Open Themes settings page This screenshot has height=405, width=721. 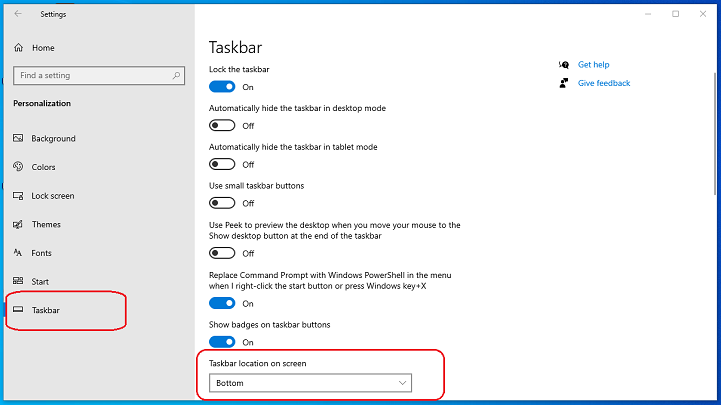tap(46, 224)
